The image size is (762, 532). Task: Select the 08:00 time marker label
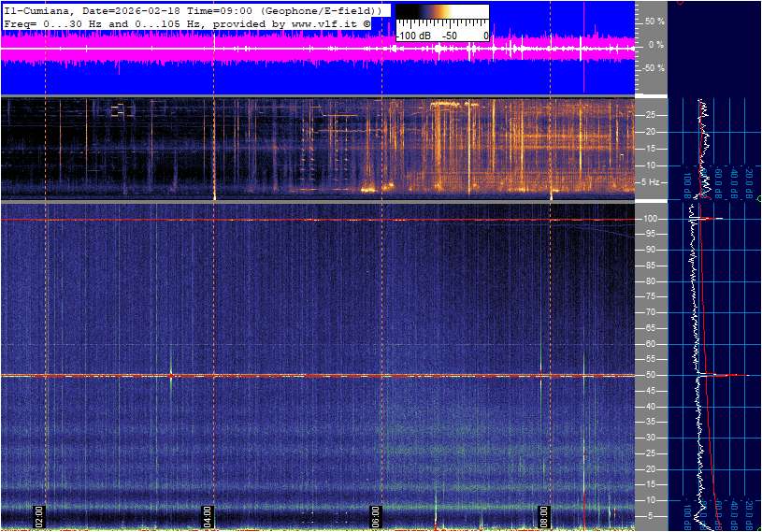[x=543, y=515]
